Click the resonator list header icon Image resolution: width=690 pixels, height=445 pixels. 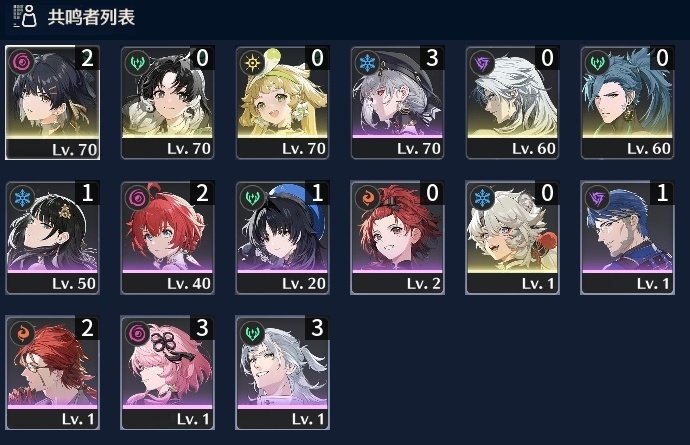pos(25,16)
